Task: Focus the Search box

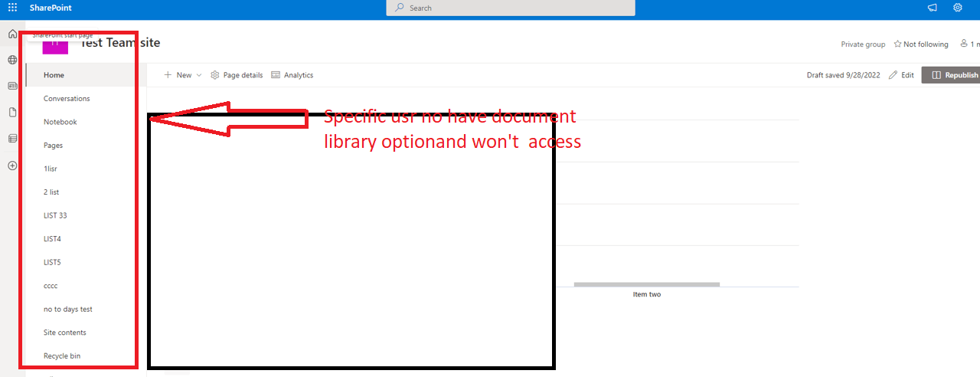Action: (x=511, y=8)
